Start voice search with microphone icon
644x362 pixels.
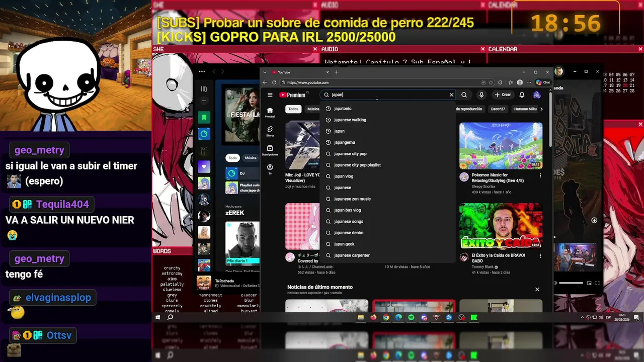(481, 95)
